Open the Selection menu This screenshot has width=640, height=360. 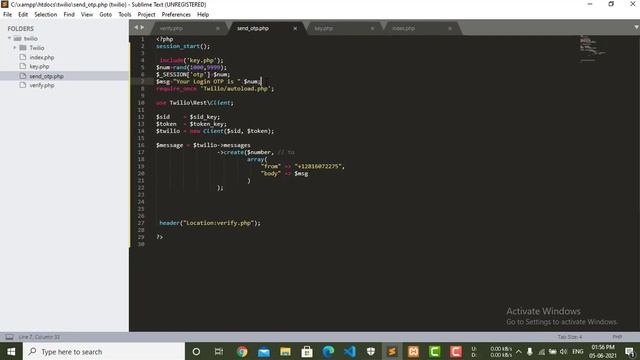45,14
